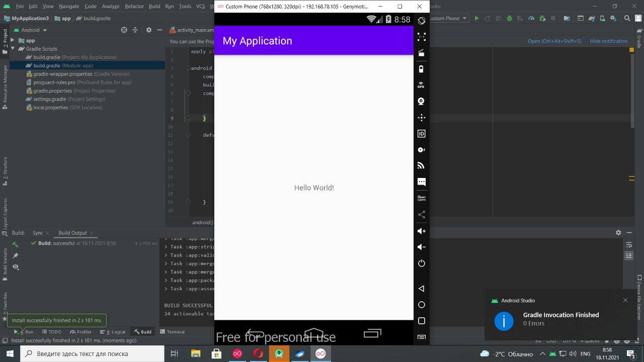The height and width of the screenshot is (362, 644).
Task: Select the Build Output tab
Action: click(x=72, y=233)
